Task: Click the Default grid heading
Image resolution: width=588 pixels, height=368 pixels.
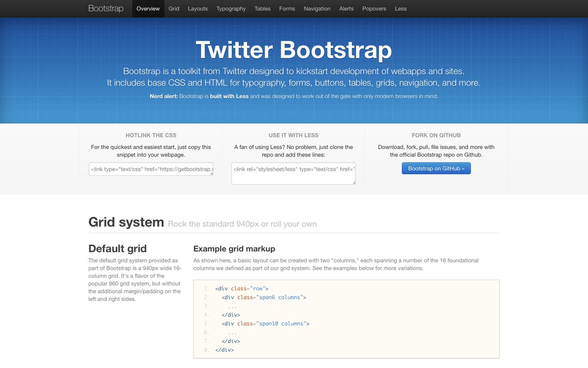Action: point(118,248)
